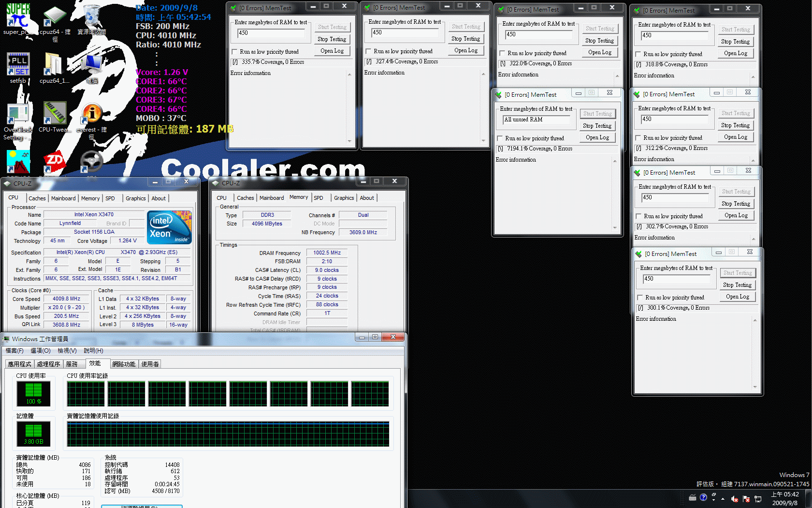Click the CPU usage 100 % meter

point(33,393)
